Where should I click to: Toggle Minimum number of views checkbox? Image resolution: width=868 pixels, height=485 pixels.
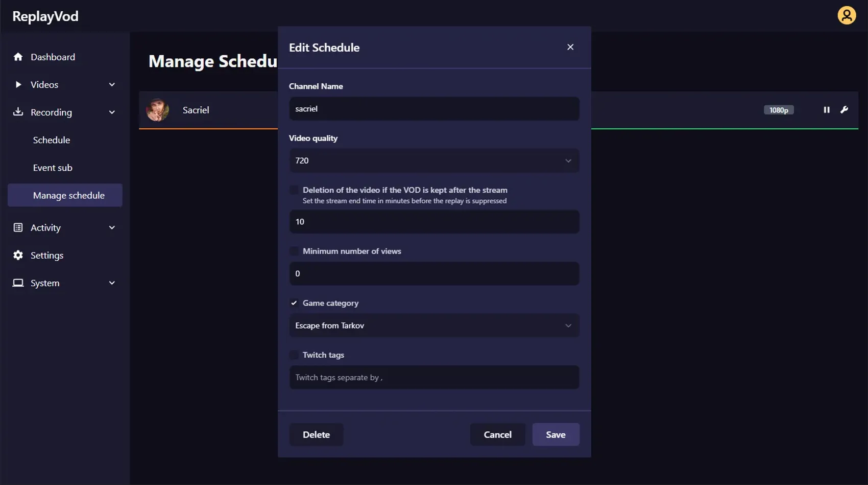coord(294,251)
